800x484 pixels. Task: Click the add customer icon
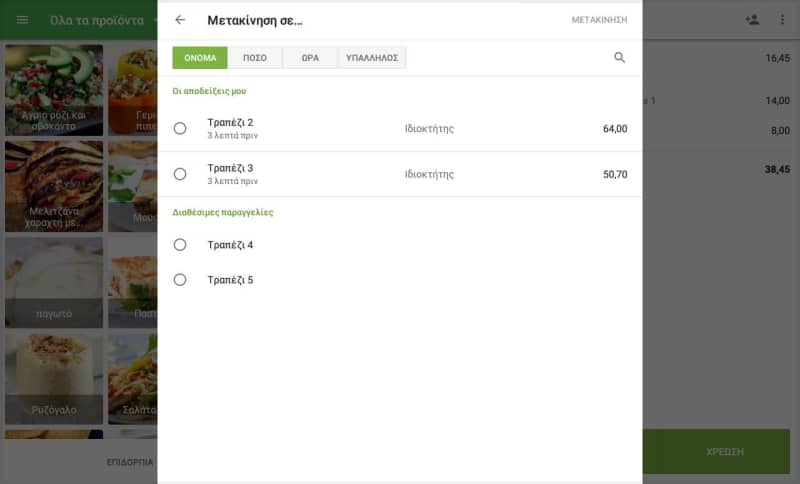[x=752, y=20]
